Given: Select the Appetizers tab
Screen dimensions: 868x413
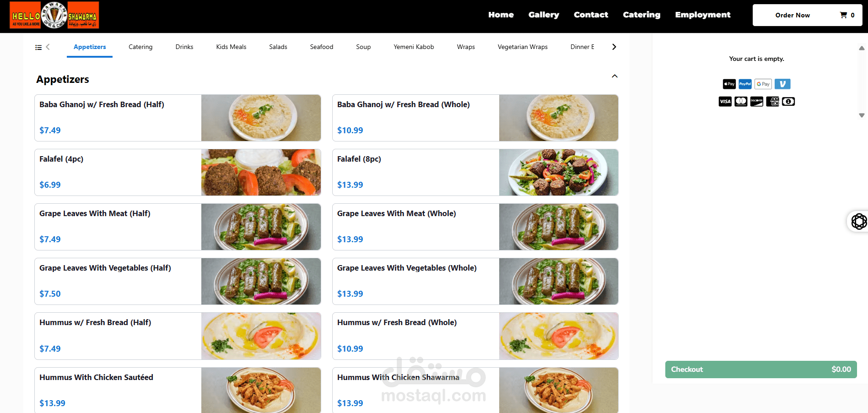Looking at the screenshot, I should click(x=90, y=47).
